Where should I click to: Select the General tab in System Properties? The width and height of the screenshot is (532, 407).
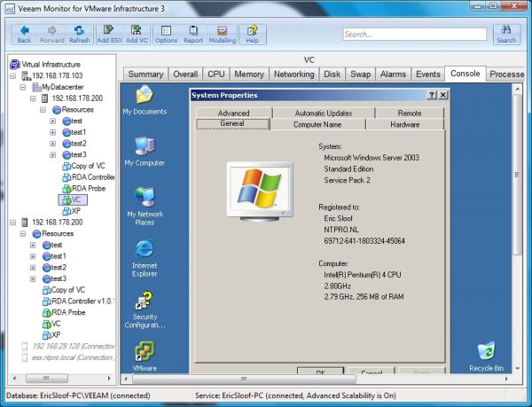point(232,124)
